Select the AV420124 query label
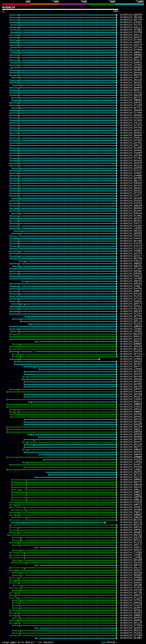This screenshot has height=644, width=146. point(8,7)
